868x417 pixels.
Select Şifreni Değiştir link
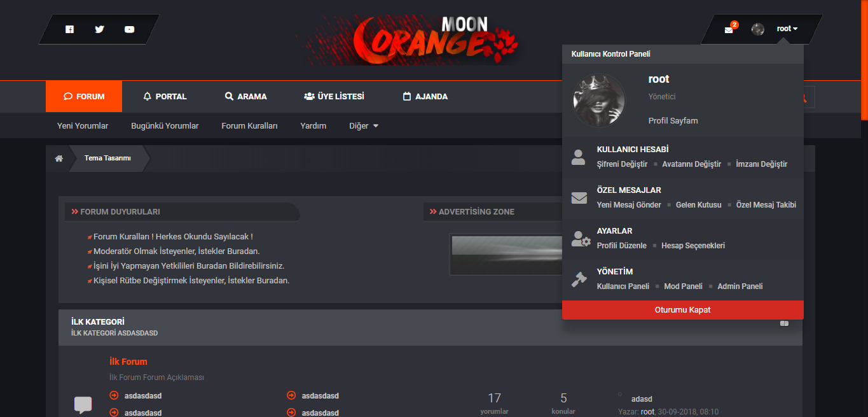(622, 164)
